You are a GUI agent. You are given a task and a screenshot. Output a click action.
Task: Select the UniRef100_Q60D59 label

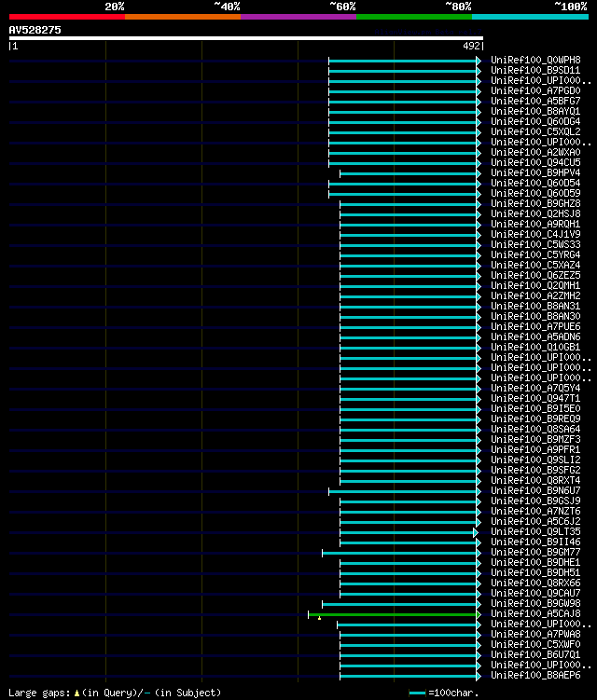[x=535, y=193]
